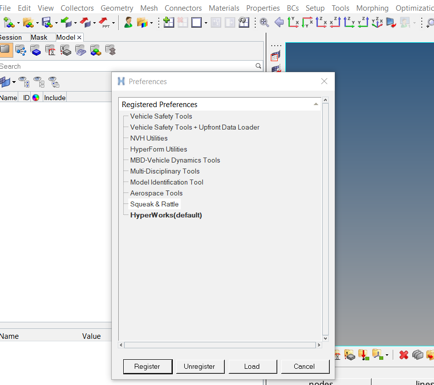Click the search magnifier in browser
The width and height of the screenshot is (434, 385).
tap(258, 66)
